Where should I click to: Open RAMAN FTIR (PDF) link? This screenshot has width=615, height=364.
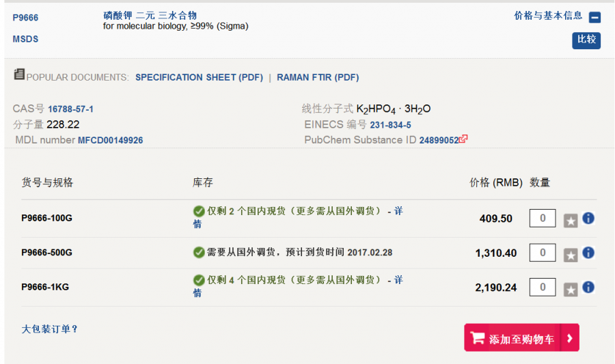[x=318, y=77]
